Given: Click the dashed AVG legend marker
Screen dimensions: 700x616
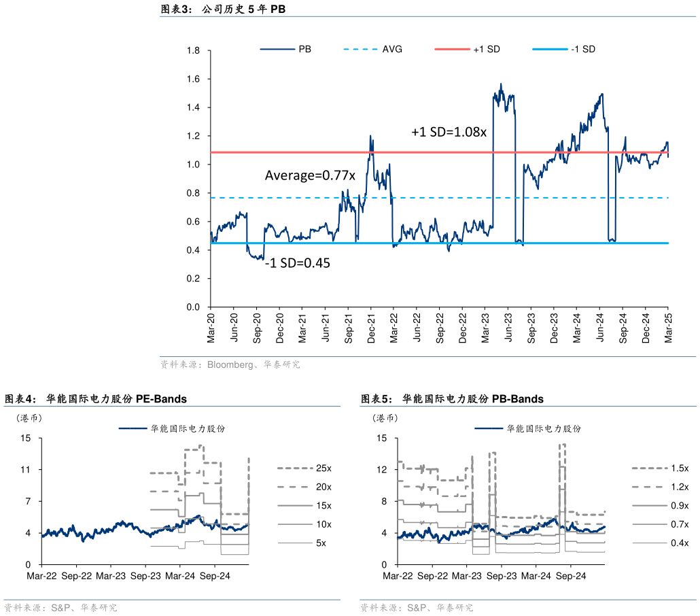Looking at the screenshot, I should pyautogui.click(x=360, y=50).
